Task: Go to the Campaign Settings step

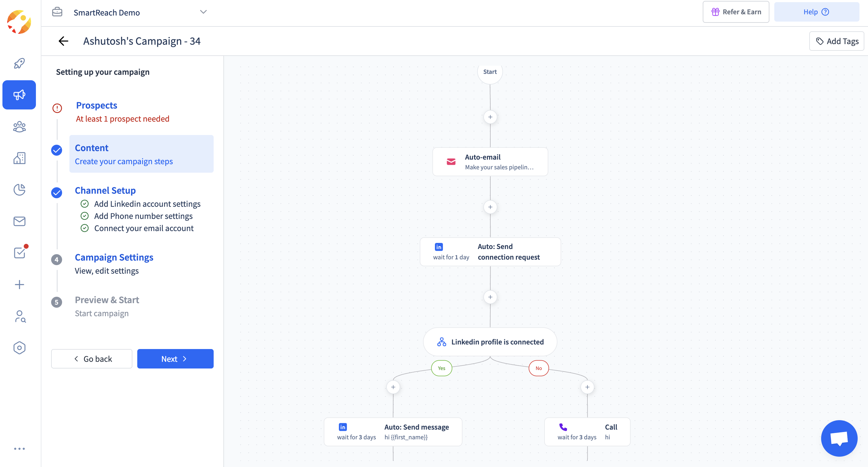Action: pyautogui.click(x=114, y=257)
